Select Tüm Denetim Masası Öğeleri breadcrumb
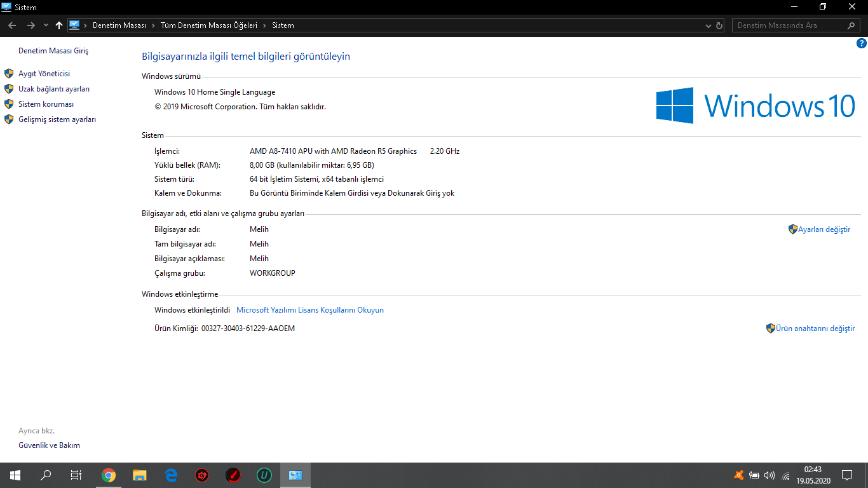The width and height of the screenshot is (868, 488). [209, 25]
